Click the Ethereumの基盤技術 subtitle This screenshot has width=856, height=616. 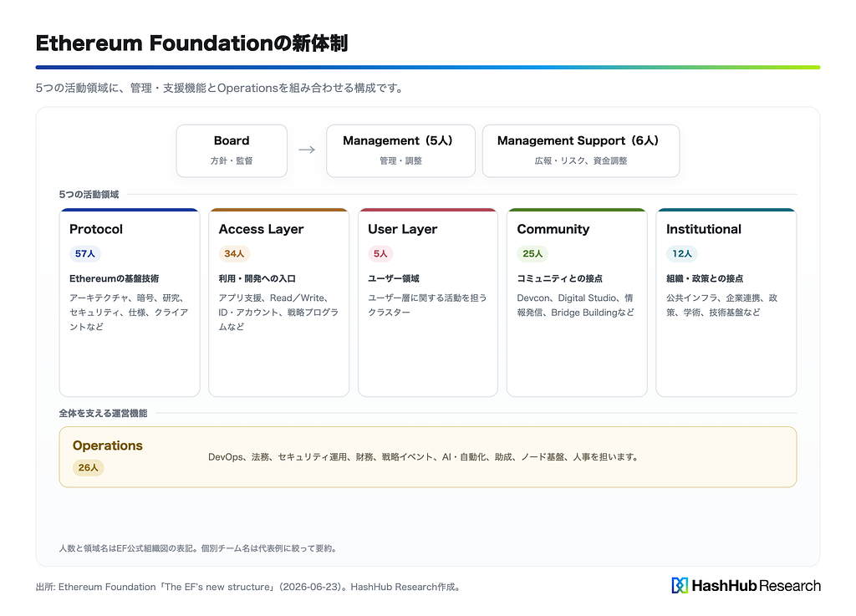[x=114, y=279]
